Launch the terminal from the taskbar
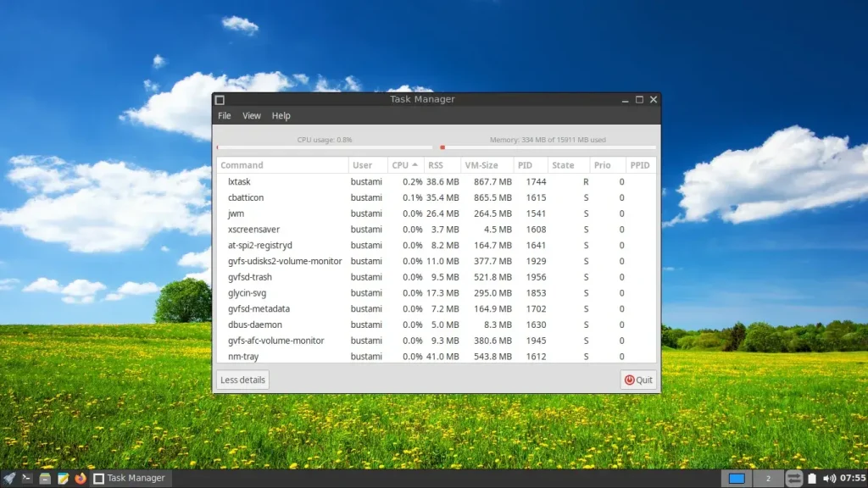 26,478
